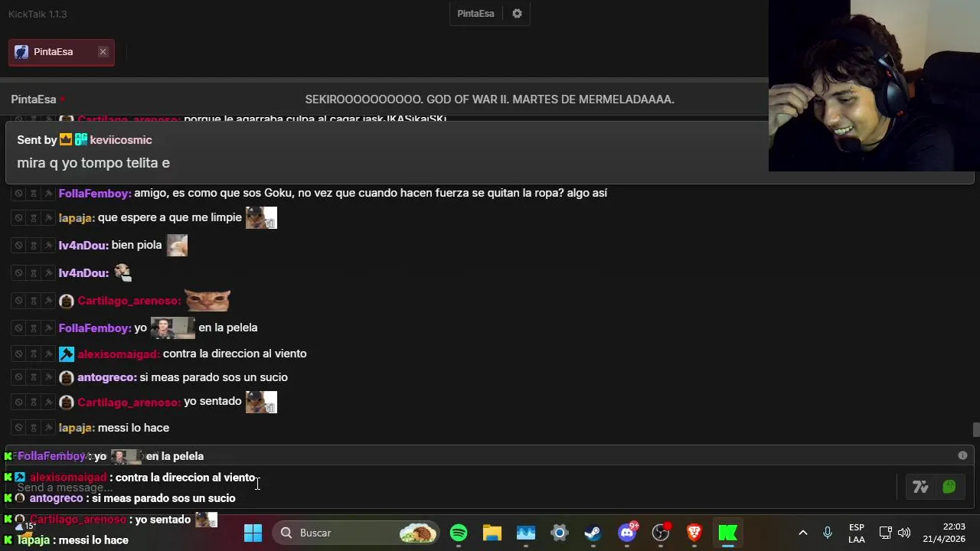Image resolution: width=980 pixels, height=551 pixels.
Task: Open Discord from the taskbar
Action: click(627, 533)
